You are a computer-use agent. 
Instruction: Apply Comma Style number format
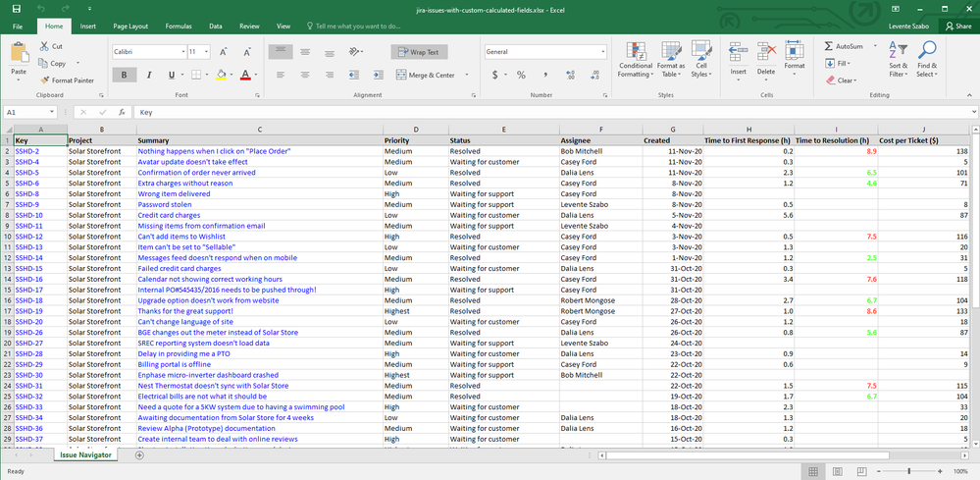[x=545, y=75]
